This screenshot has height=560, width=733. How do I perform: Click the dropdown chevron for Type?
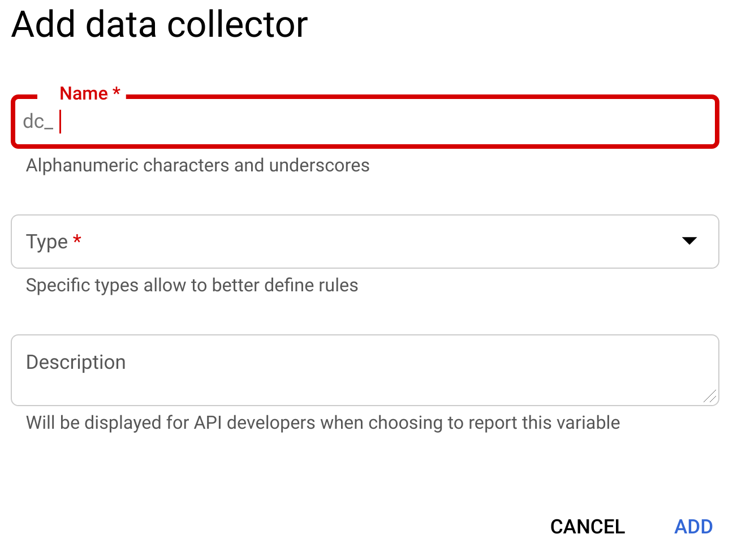tap(689, 242)
